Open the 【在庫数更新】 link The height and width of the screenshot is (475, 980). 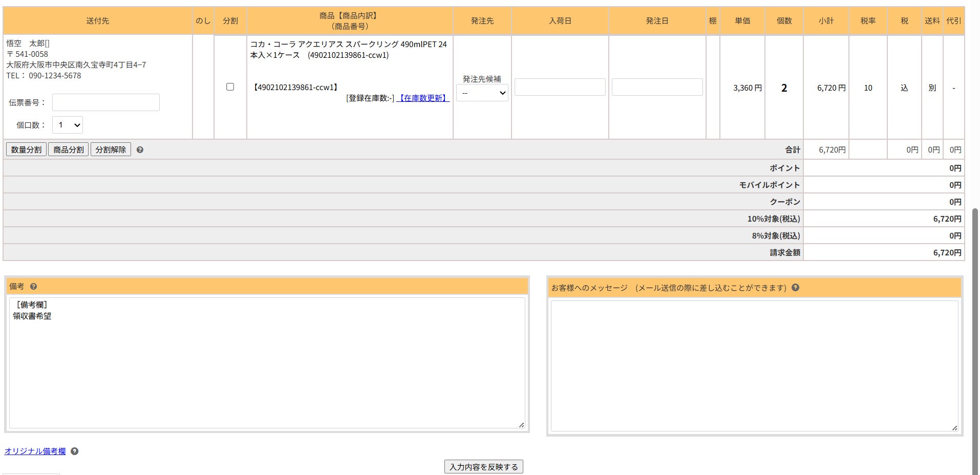(423, 98)
